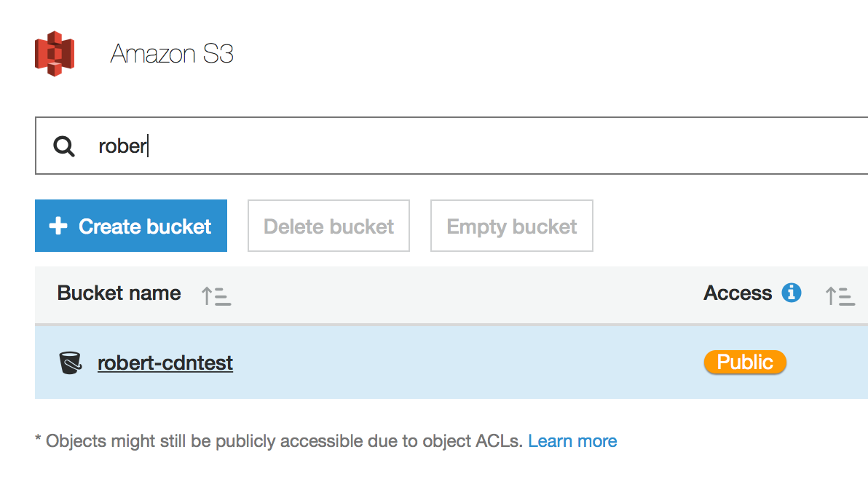The width and height of the screenshot is (868, 479).
Task: Select the robert-cdntest row's blank area
Action: pyautogui.click(x=466, y=363)
